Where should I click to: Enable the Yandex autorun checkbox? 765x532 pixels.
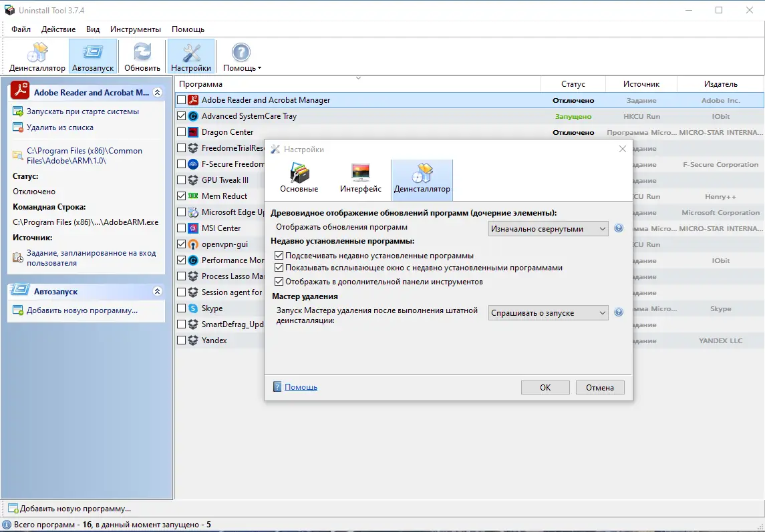click(182, 340)
